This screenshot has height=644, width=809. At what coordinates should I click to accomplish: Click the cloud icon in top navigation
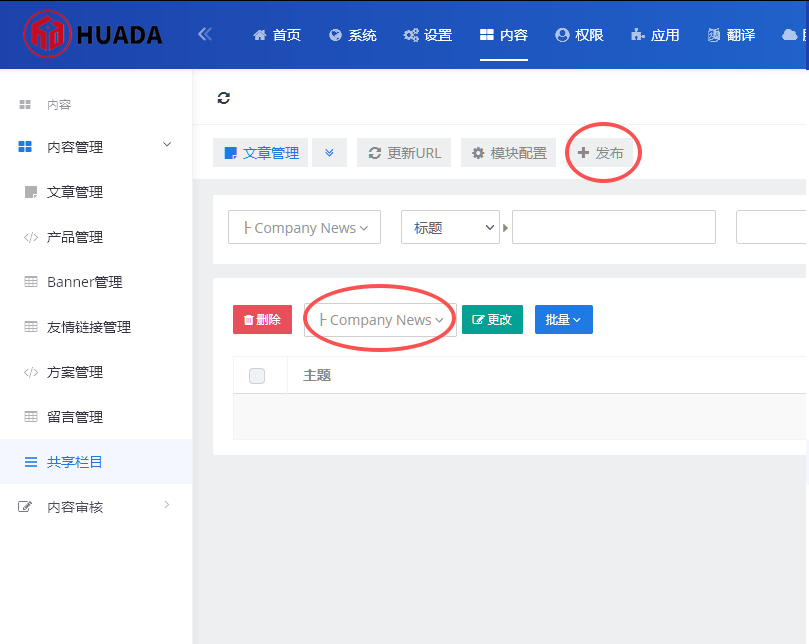(789, 35)
